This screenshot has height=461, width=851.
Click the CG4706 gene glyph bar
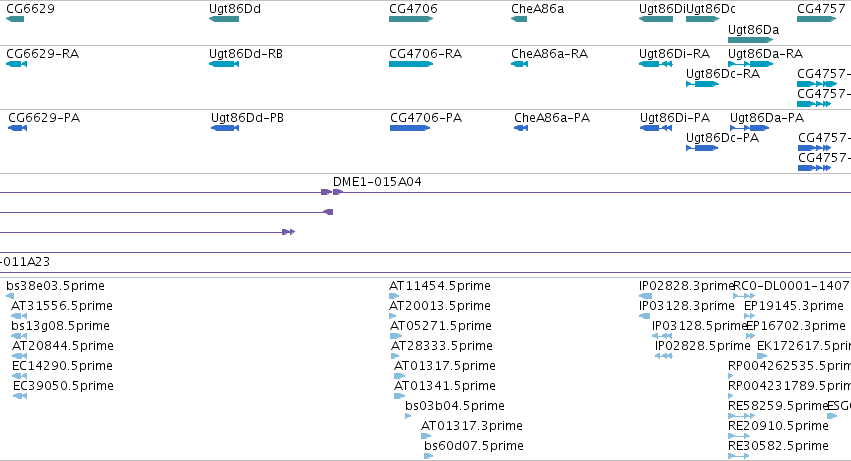tap(411, 19)
